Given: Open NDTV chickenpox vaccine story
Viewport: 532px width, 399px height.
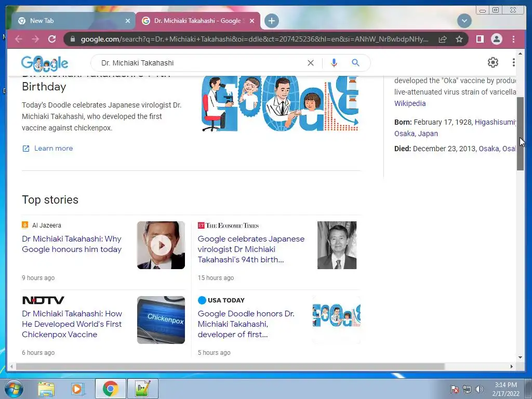Looking at the screenshot, I should click(x=72, y=324).
